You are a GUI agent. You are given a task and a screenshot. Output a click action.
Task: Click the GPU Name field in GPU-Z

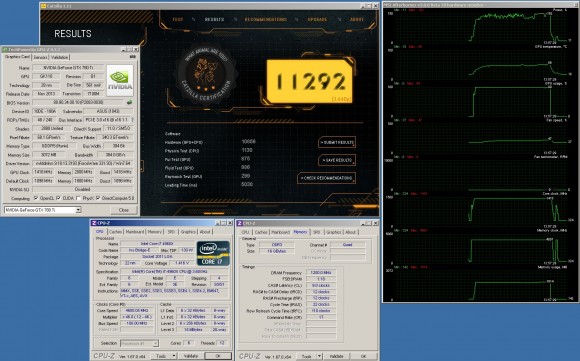pyautogui.click(x=68, y=68)
